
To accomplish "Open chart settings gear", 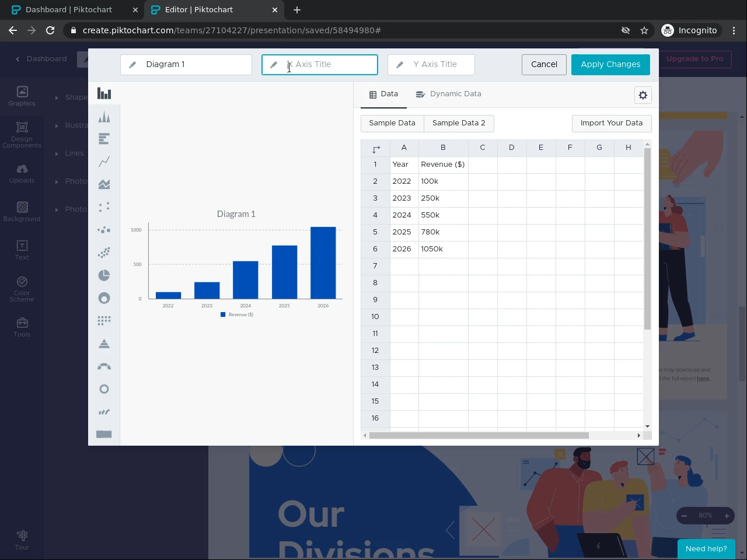I will (643, 95).
